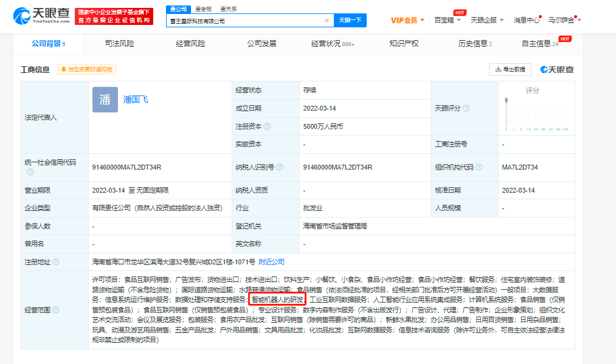This screenshot has height=364, width=616.
Task: Switch to the 司法风险 tab
Action: click(x=119, y=44)
